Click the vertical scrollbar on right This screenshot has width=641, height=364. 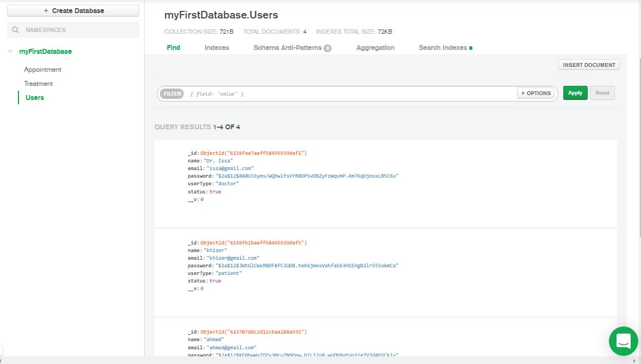coord(639,147)
